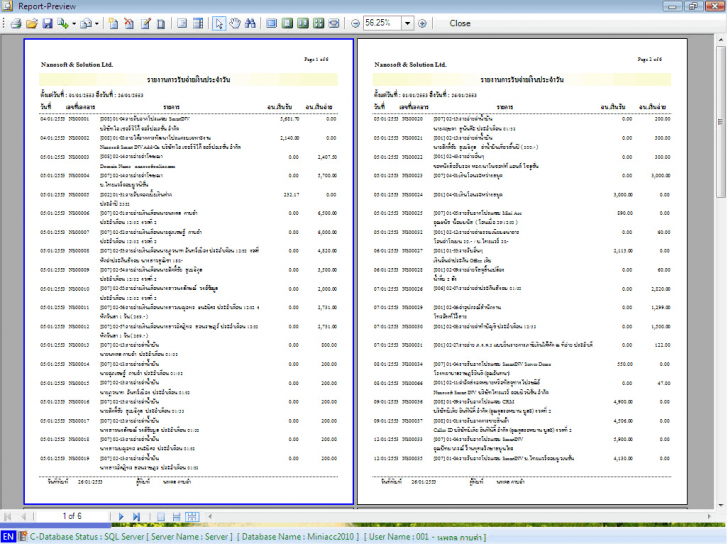Image resolution: width=728 pixels, height=546 pixels.
Task: Save the report using the floppy disk icon
Action: 47,23
